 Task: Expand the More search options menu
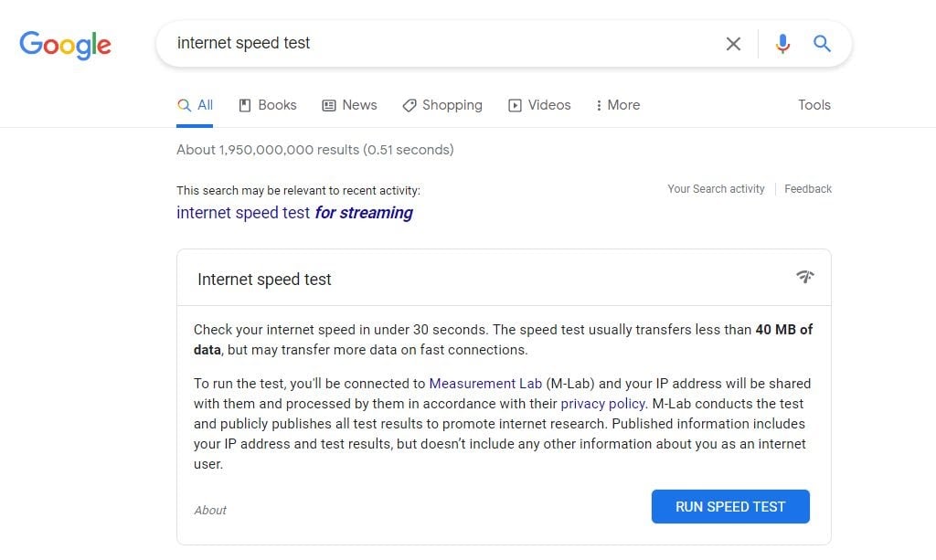point(617,105)
